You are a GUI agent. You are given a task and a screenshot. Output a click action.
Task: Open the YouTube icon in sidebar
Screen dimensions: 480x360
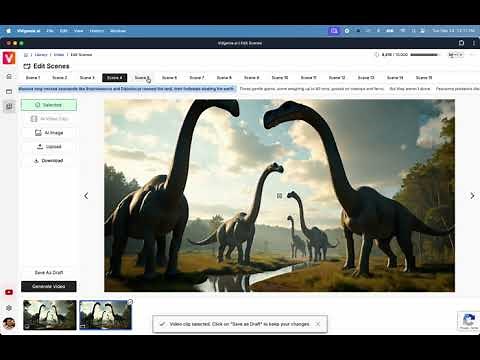click(x=9, y=292)
